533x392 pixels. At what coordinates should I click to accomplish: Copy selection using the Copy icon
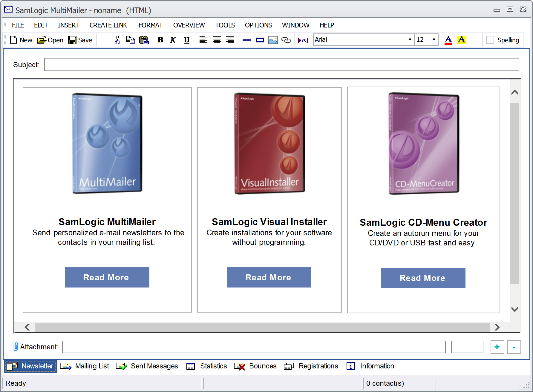130,40
